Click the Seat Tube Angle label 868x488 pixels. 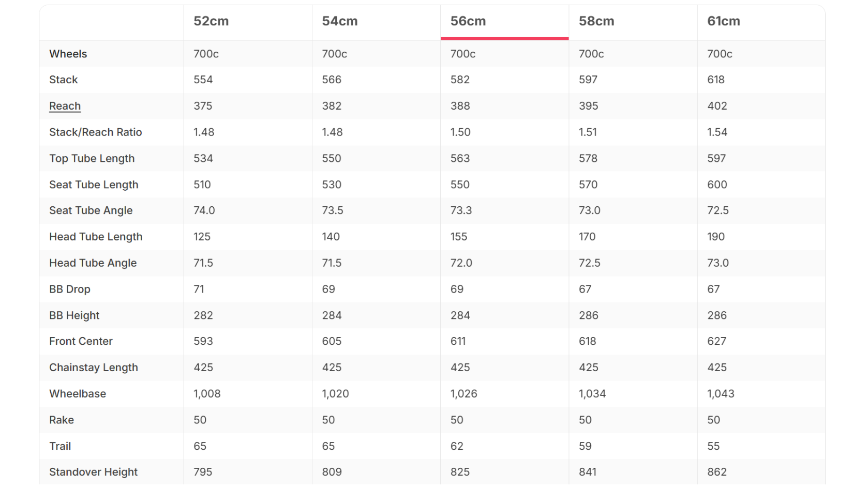91,210
